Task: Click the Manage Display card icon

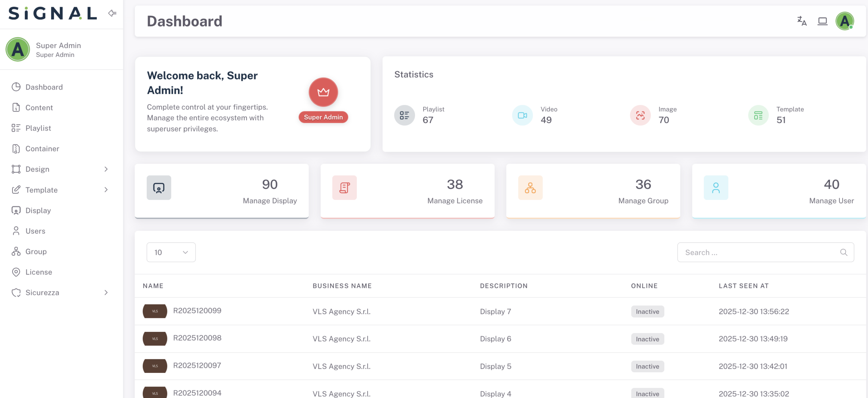Action: coord(159,187)
